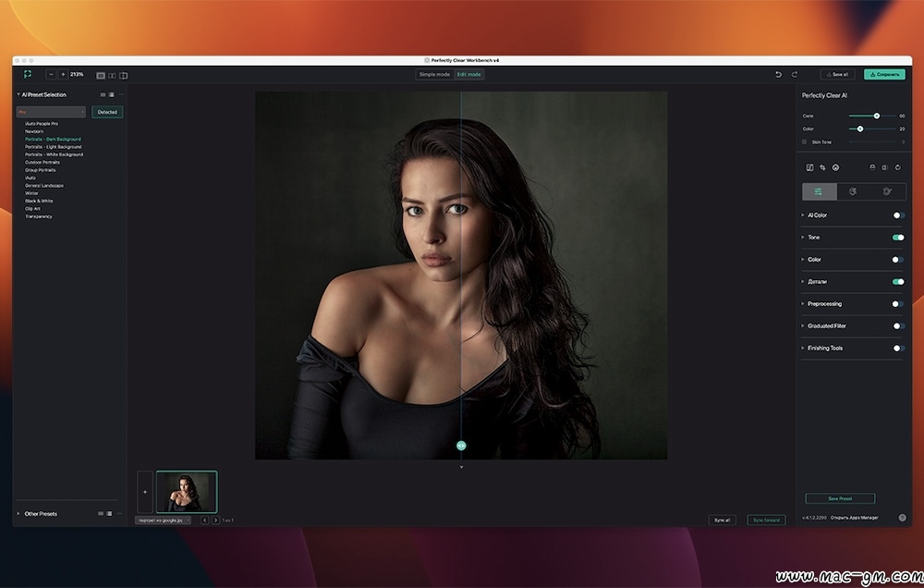Switch to Simple mode tab

pyautogui.click(x=434, y=74)
